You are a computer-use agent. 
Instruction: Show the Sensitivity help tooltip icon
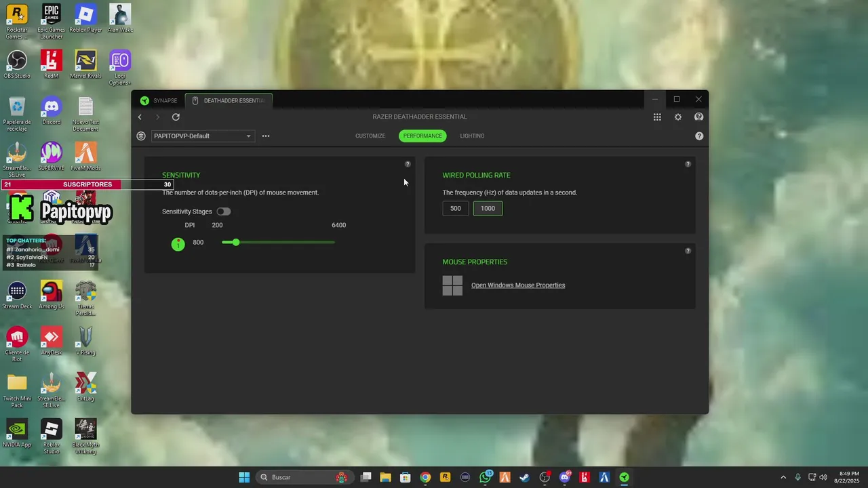(408, 164)
